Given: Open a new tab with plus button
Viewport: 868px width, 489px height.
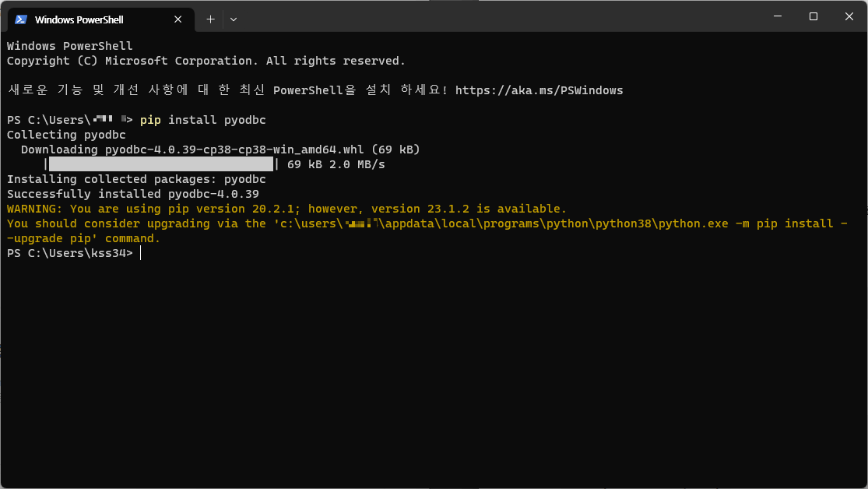Looking at the screenshot, I should (210, 19).
